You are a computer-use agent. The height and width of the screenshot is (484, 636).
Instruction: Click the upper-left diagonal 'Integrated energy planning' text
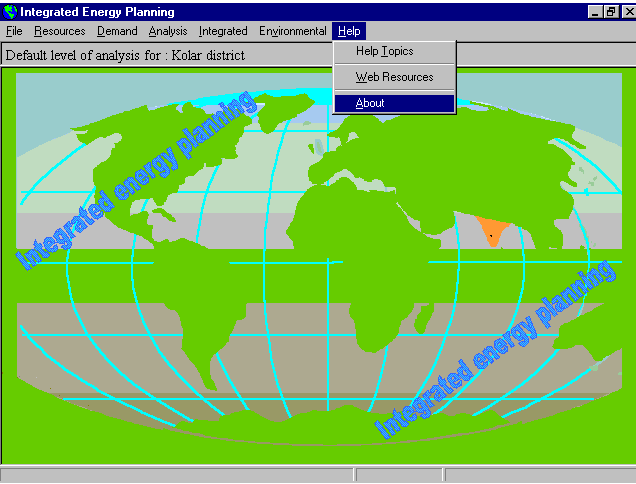click(x=135, y=182)
